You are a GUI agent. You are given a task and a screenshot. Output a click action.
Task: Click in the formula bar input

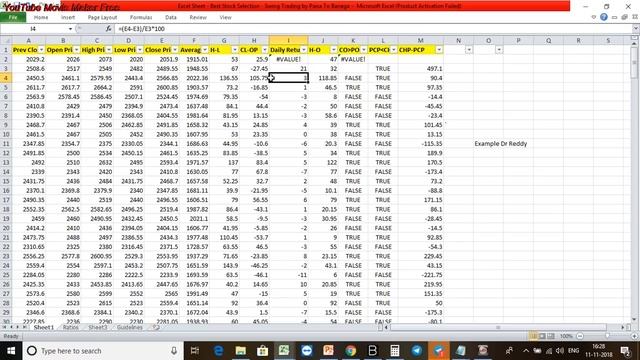tap(373, 29)
